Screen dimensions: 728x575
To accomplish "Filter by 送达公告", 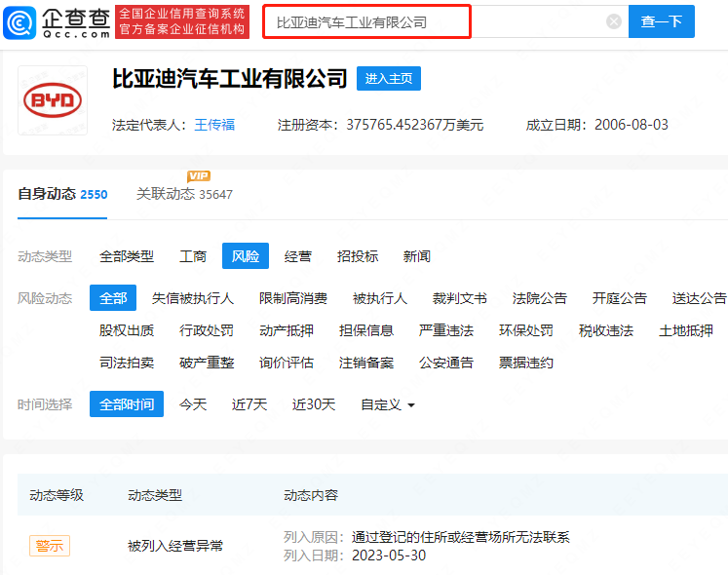I will (x=699, y=297).
